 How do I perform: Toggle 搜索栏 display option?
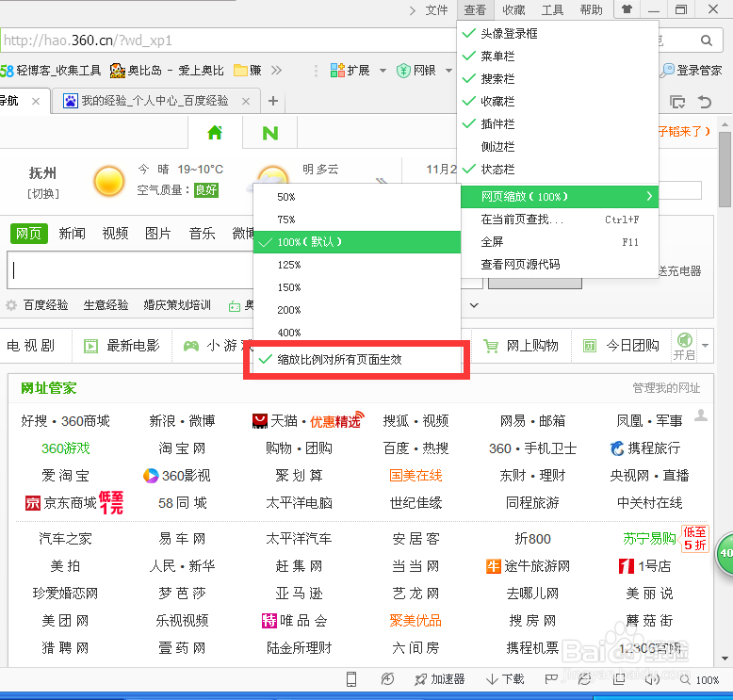coord(558,78)
